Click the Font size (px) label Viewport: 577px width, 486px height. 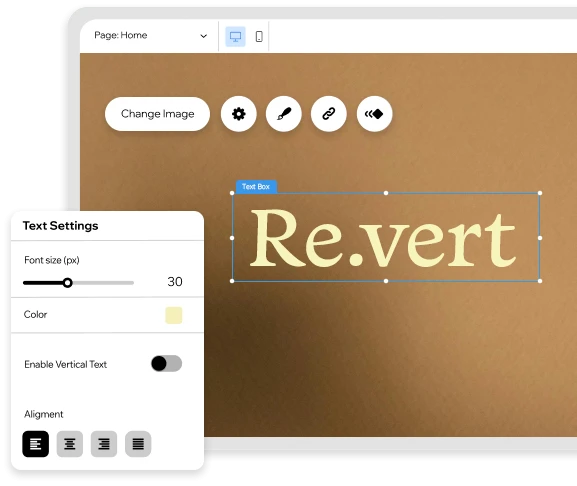[x=52, y=260]
